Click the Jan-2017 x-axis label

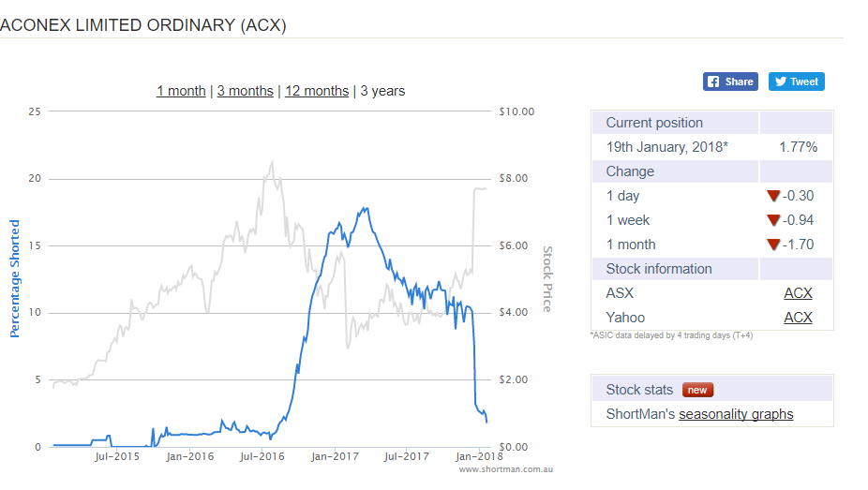click(x=335, y=457)
